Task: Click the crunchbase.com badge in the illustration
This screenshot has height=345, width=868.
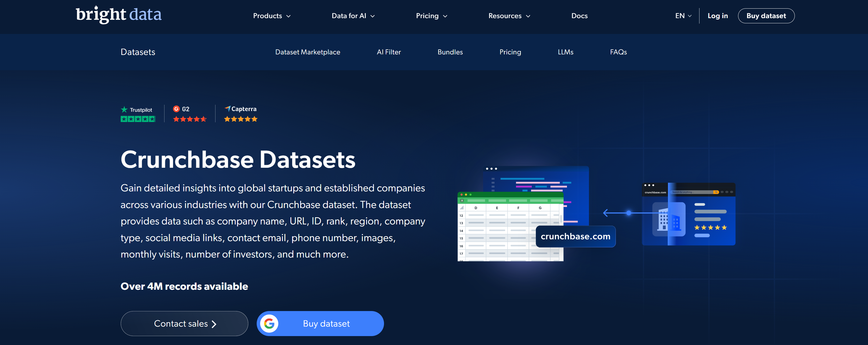Action: click(575, 236)
